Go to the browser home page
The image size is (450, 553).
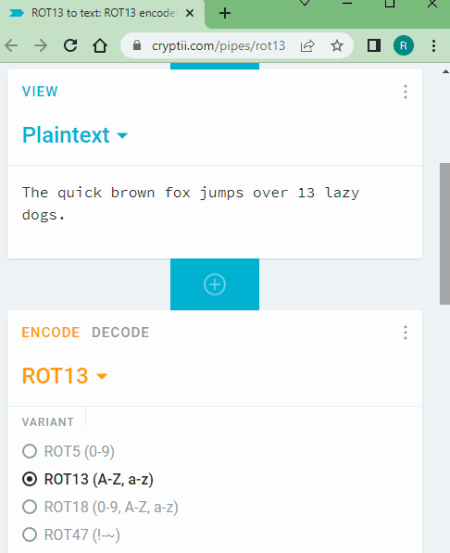(x=100, y=45)
